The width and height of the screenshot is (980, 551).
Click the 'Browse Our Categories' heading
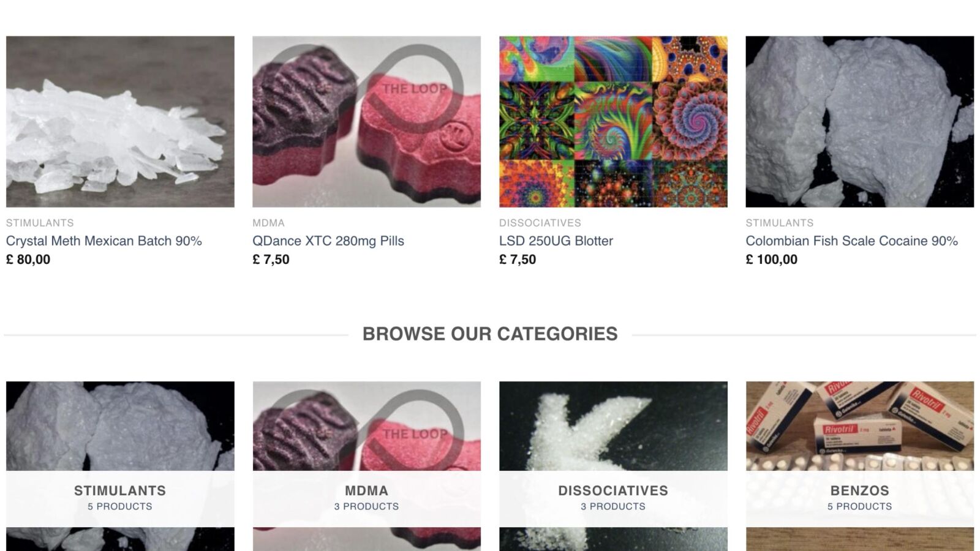click(490, 334)
